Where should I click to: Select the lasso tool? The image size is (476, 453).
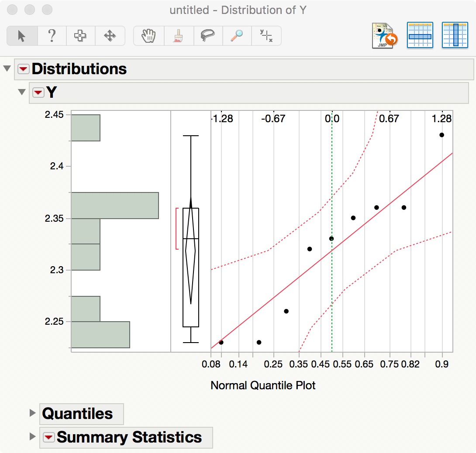[x=208, y=36]
